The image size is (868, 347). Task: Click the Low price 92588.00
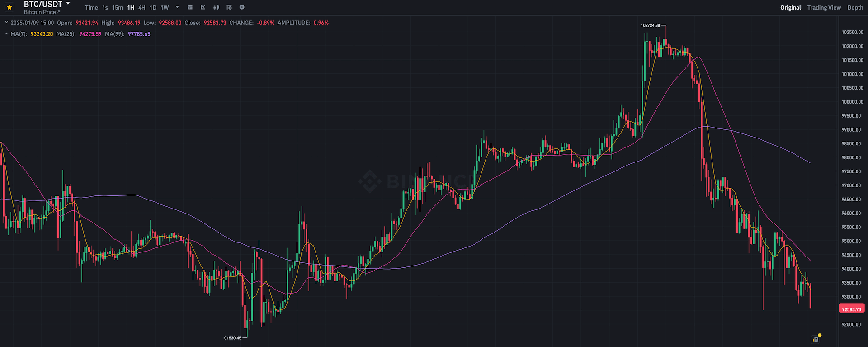(x=170, y=23)
